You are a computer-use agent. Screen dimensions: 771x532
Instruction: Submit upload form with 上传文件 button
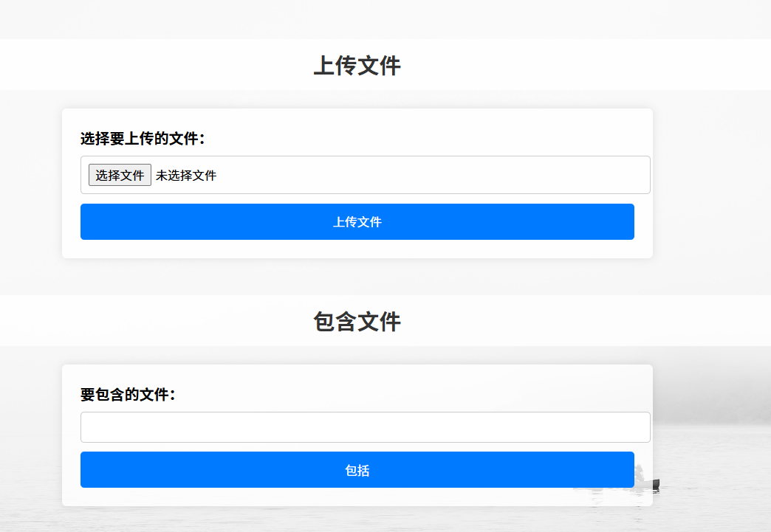(357, 222)
